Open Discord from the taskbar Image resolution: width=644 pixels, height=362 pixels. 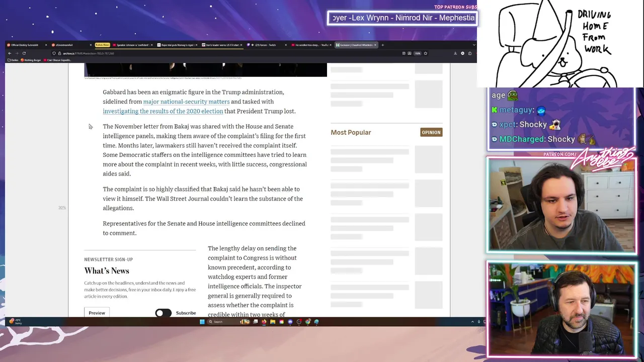pyautogui.click(x=290, y=322)
